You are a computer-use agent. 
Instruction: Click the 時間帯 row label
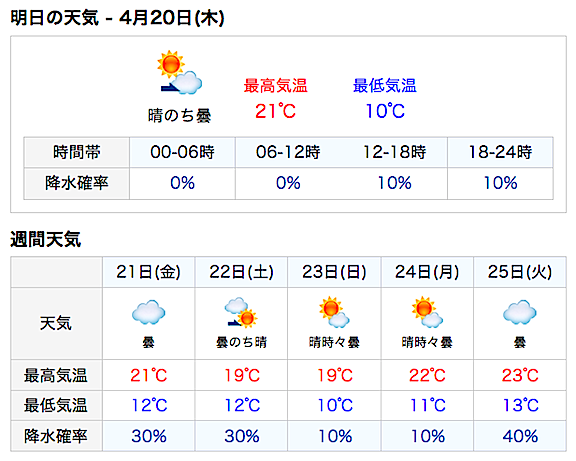tap(77, 152)
